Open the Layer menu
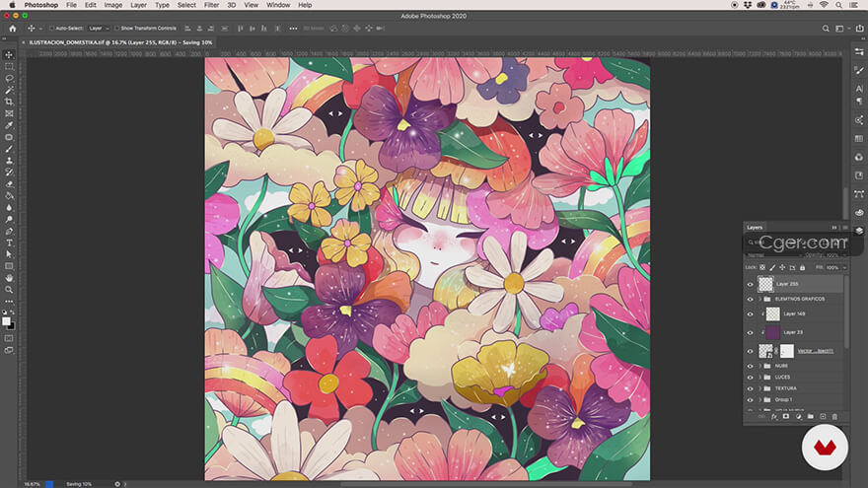Screen dimensions: 868x488 click(x=138, y=5)
